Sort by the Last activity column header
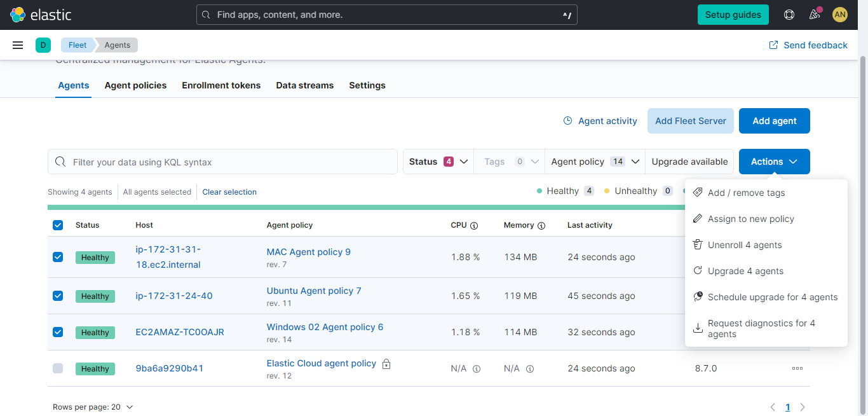868x416 pixels. pyautogui.click(x=590, y=225)
